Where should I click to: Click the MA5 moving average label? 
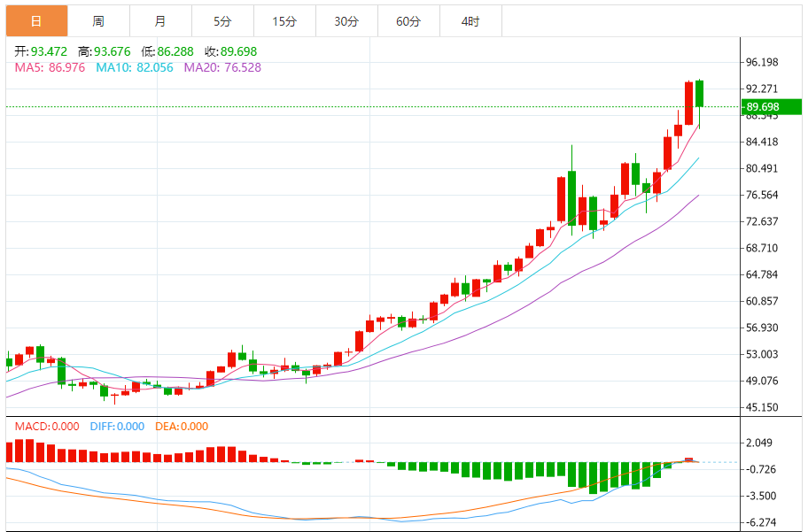[x=50, y=67]
